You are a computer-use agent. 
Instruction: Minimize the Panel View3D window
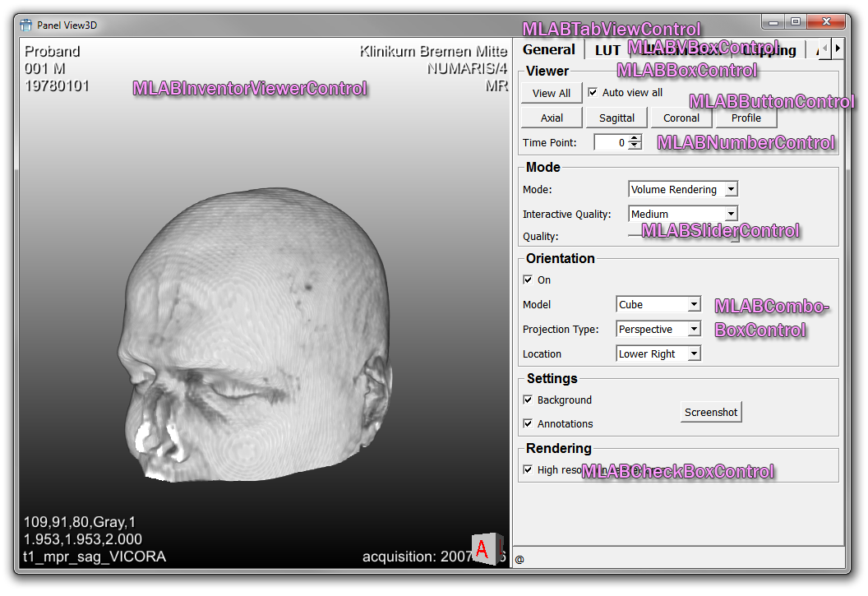point(773,22)
